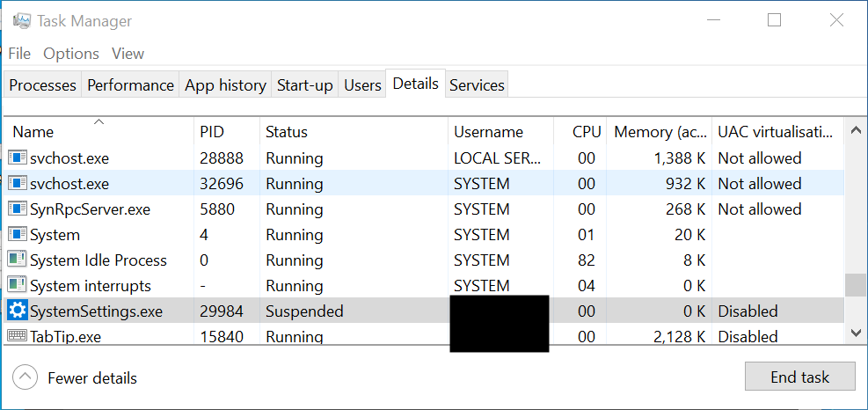
Task: Open the View menu
Action: pos(128,54)
